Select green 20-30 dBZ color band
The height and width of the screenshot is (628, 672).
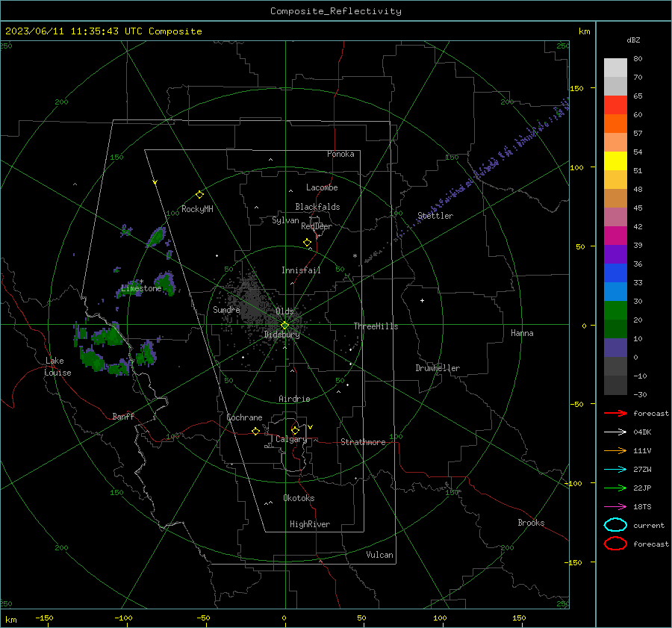(615, 311)
